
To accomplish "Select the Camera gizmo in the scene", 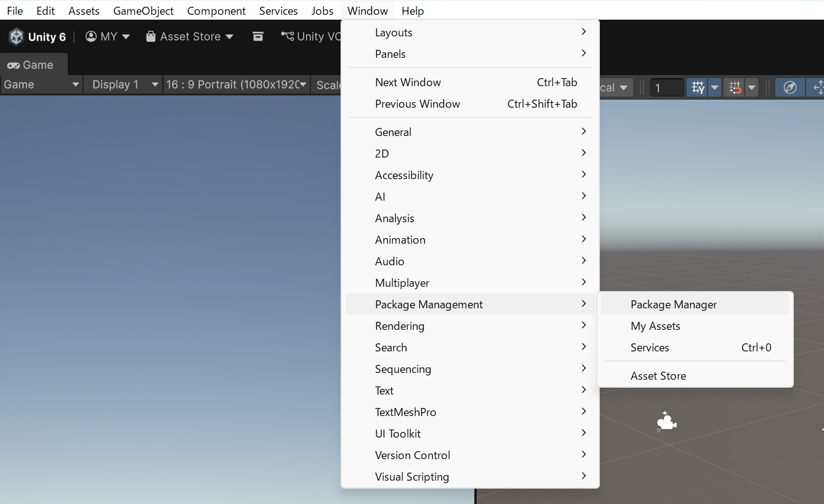I will 665,422.
